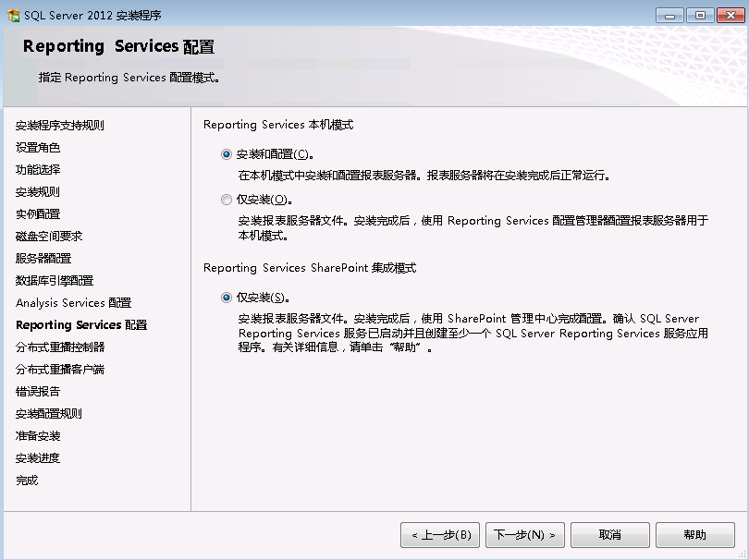Select 实例配置 step in sidebar
The image size is (749, 560).
tap(38, 213)
